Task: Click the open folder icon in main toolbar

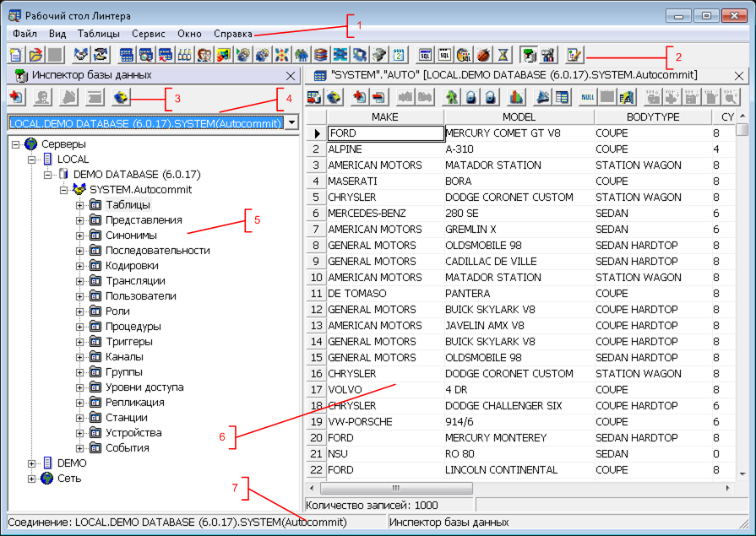Action: pyautogui.click(x=35, y=55)
